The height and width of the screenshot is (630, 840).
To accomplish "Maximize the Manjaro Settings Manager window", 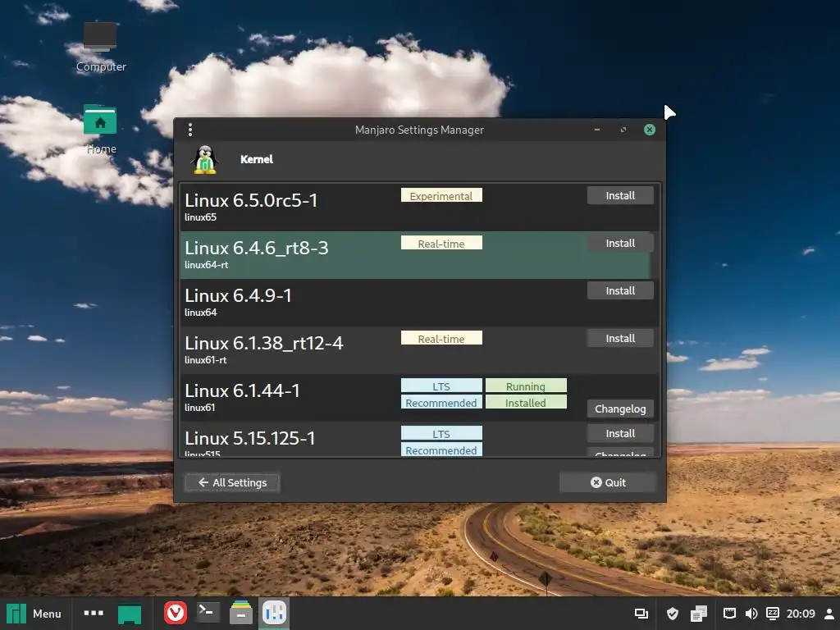I will point(623,130).
